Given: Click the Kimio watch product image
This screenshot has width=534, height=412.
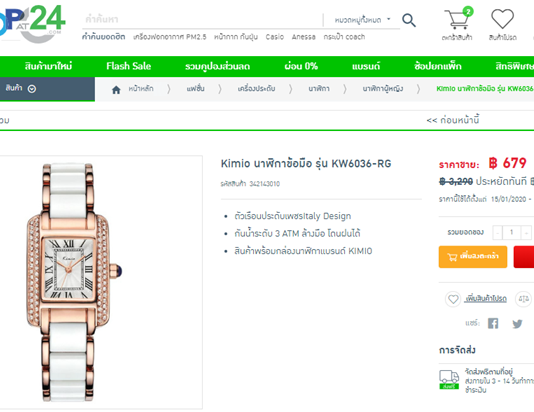Looking at the screenshot, I should [74, 282].
